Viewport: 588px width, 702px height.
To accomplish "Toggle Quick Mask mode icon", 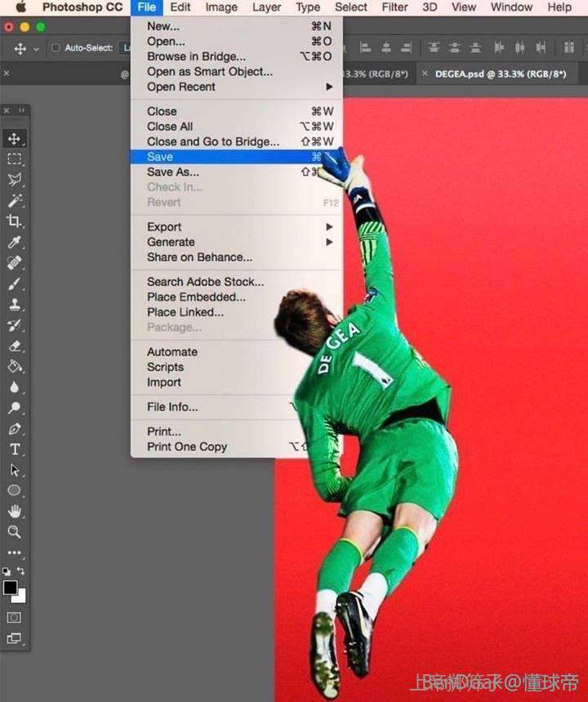I will 14,617.
